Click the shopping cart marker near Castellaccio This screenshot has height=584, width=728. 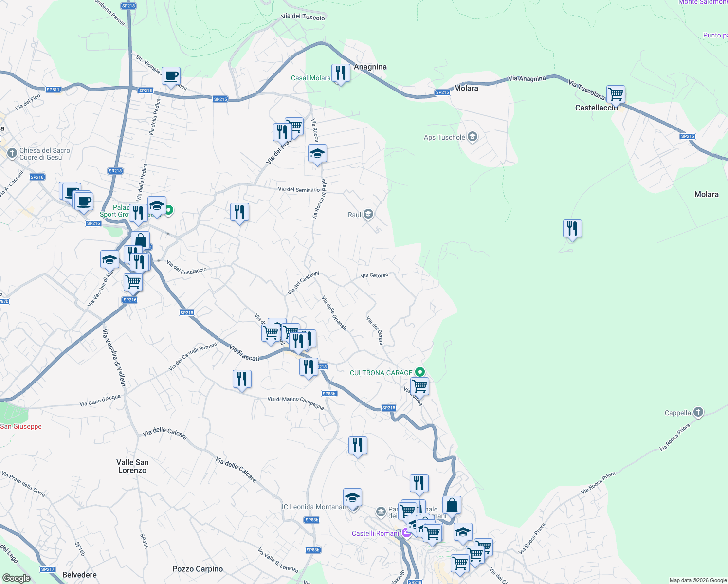pos(616,93)
